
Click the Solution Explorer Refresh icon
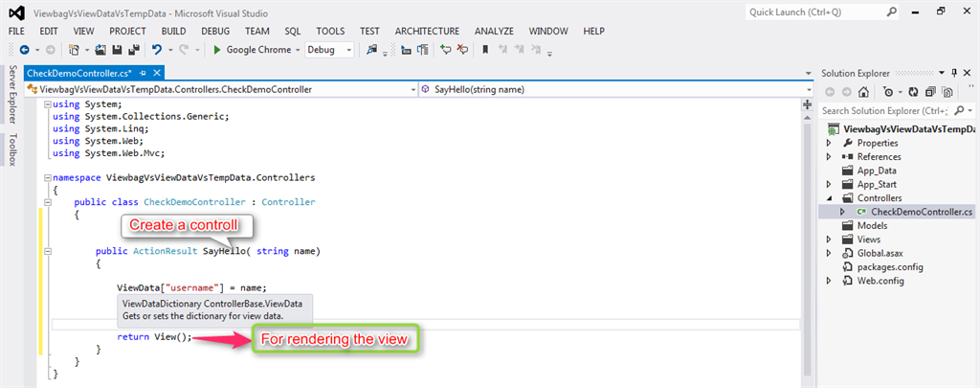click(913, 92)
